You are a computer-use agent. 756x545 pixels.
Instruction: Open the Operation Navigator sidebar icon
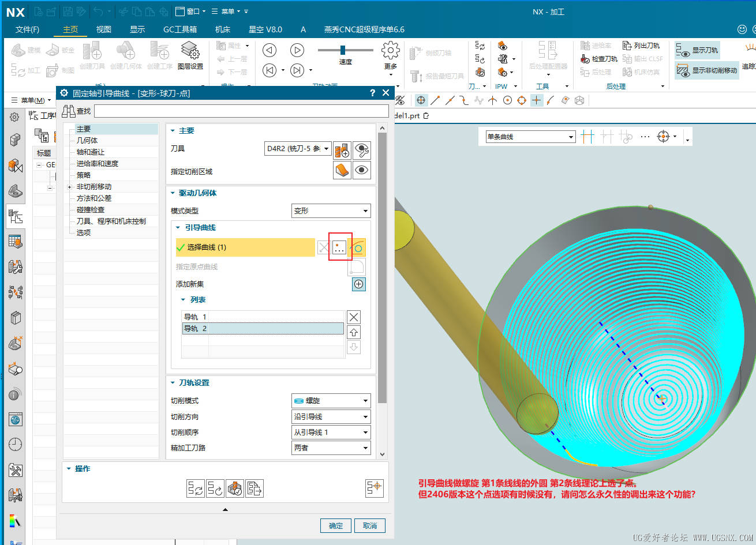click(16, 217)
